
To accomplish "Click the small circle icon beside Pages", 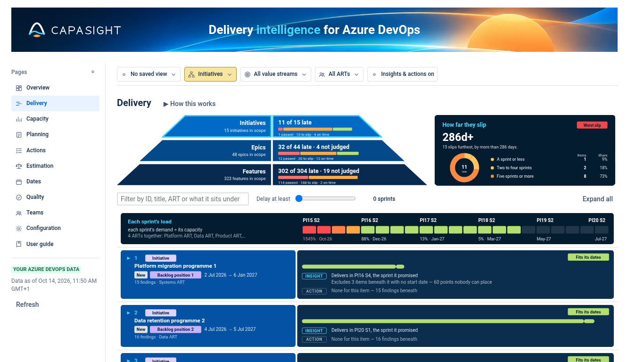I will pos(93,72).
